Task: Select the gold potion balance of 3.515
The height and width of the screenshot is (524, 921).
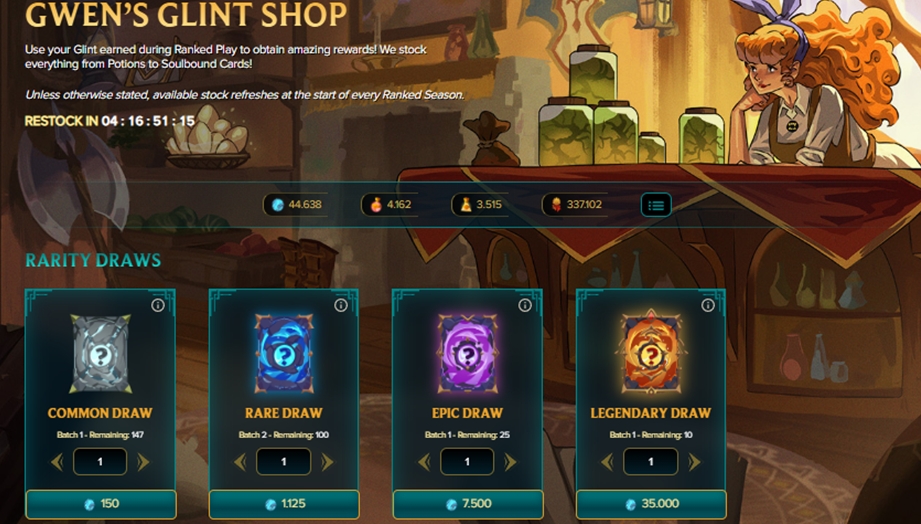Action: (x=480, y=204)
